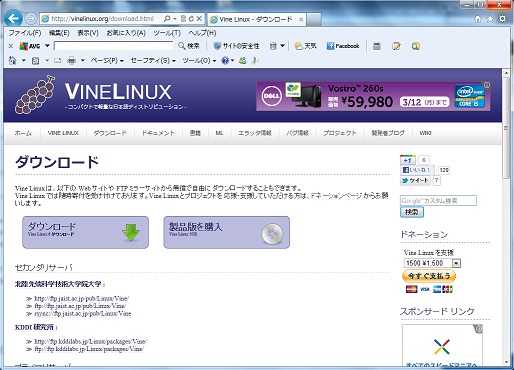
Task: Open サイトの安全性 site safety shield
Action: 236,46
